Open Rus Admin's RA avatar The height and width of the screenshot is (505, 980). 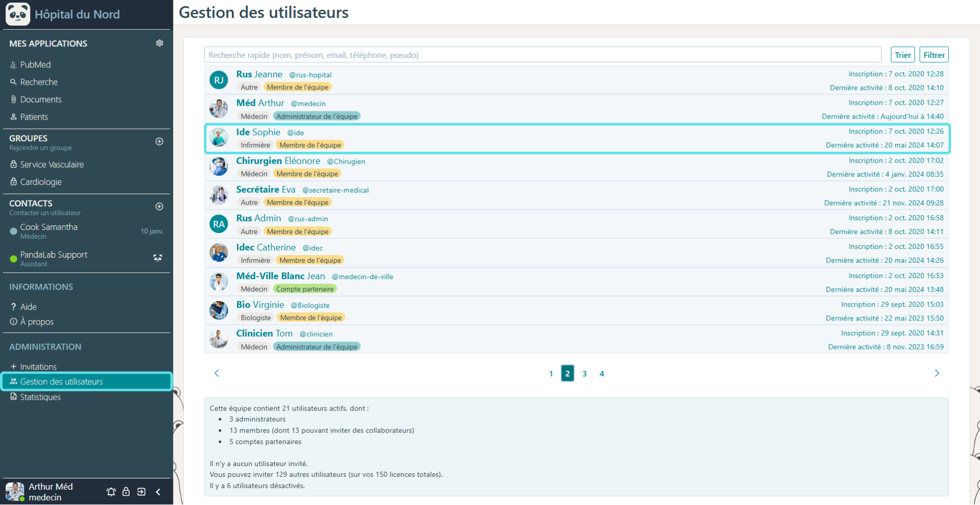tap(219, 224)
